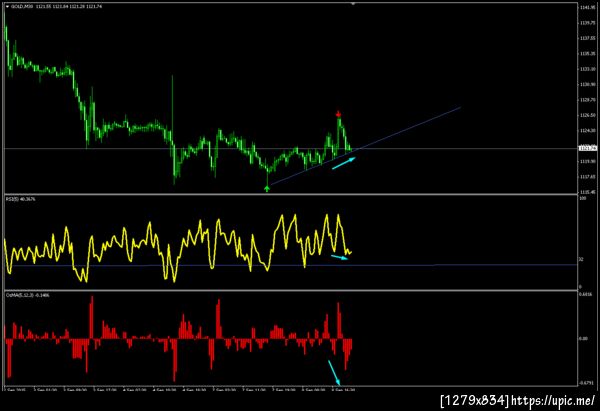This screenshot has width=600, height=411.
Task: Select the horizontal price level line
Action: coord(291,148)
